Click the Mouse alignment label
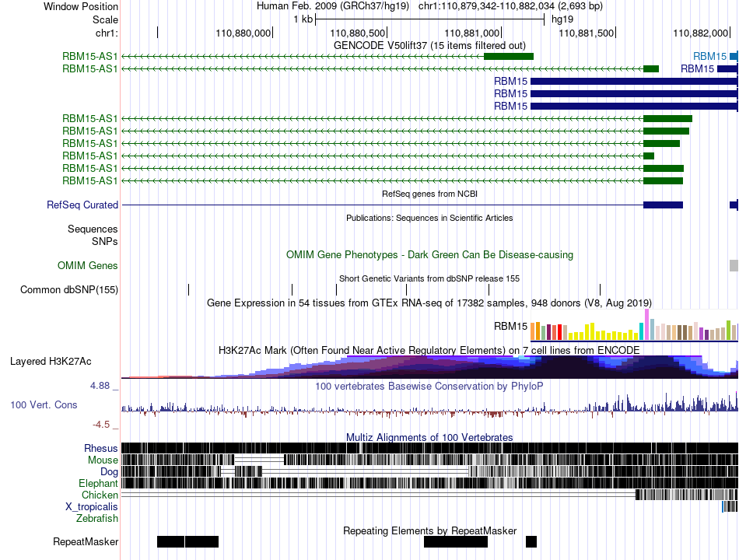The image size is (739, 560). [x=103, y=460]
